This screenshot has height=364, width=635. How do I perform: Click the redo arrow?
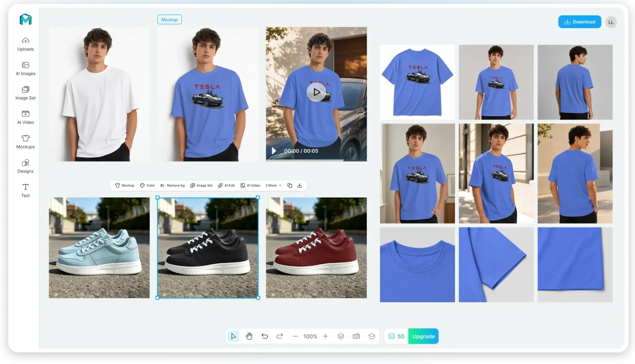point(280,336)
